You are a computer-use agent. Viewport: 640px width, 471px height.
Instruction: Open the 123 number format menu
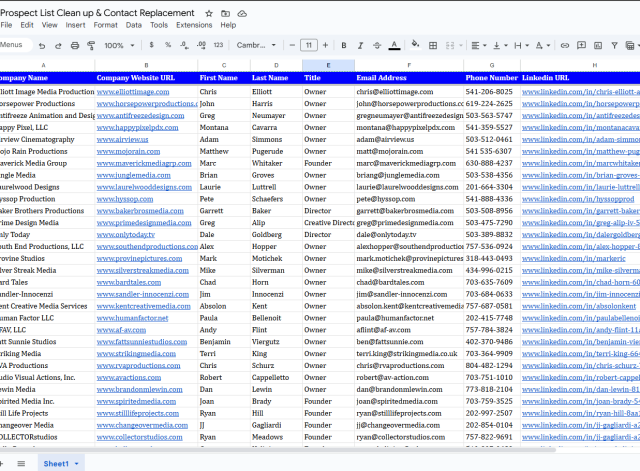tap(218, 45)
